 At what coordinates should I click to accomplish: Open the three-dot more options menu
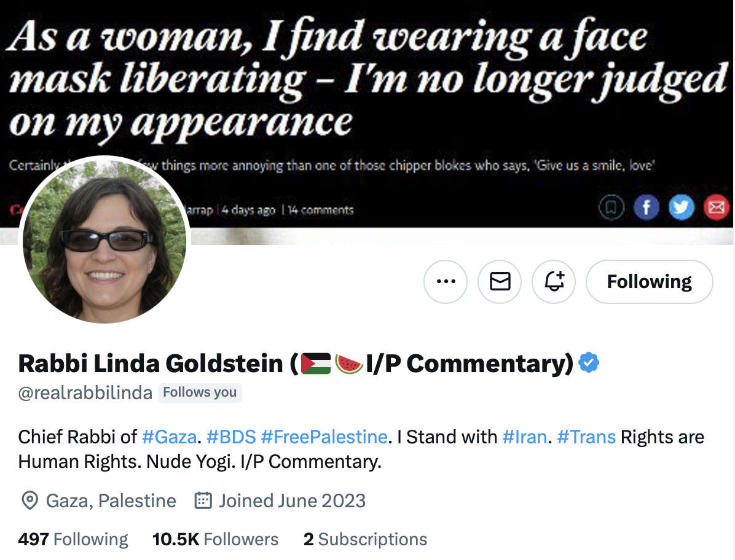click(x=446, y=282)
